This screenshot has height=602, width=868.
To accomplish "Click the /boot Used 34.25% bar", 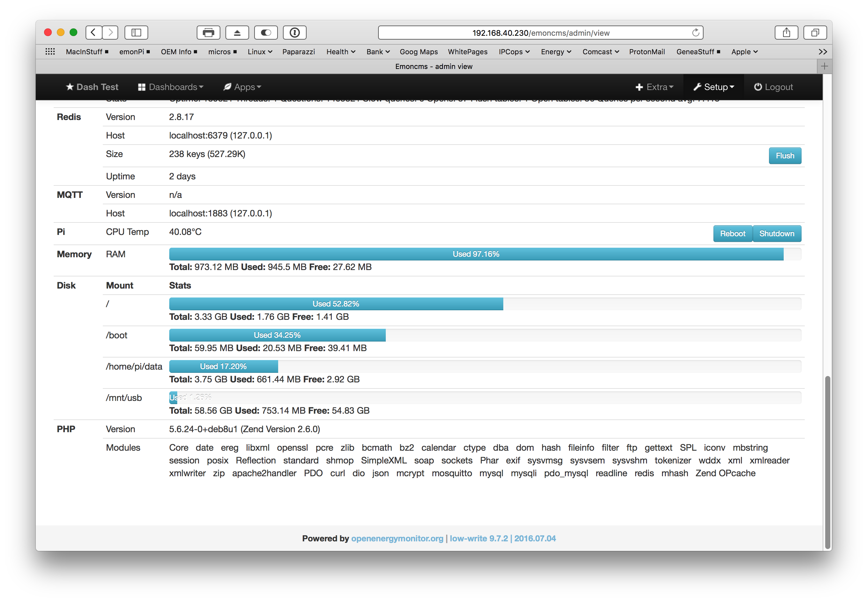I will 278,335.
